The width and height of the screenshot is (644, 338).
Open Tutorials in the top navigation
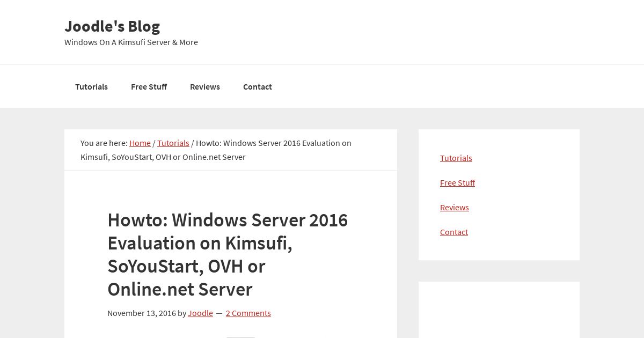click(91, 86)
